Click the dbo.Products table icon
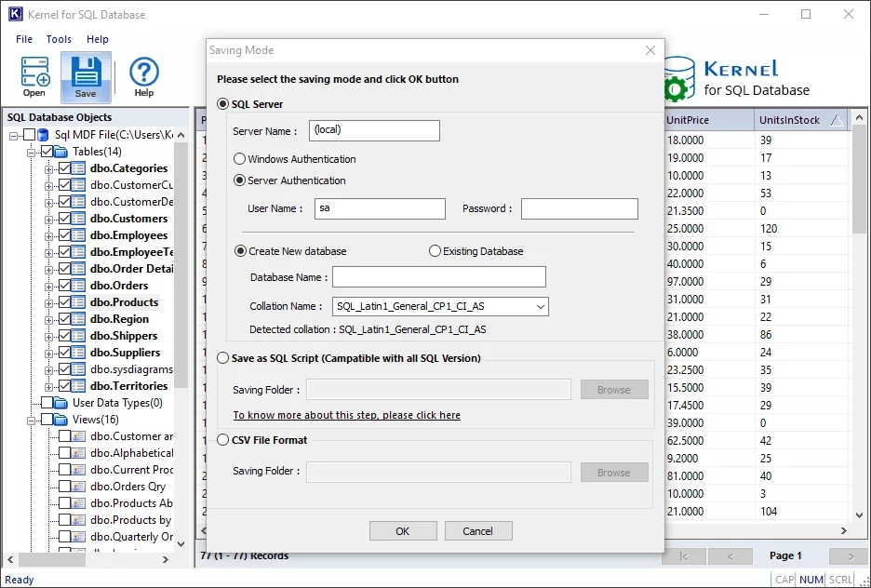Viewport: 871px width, 588px height. tap(78, 302)
